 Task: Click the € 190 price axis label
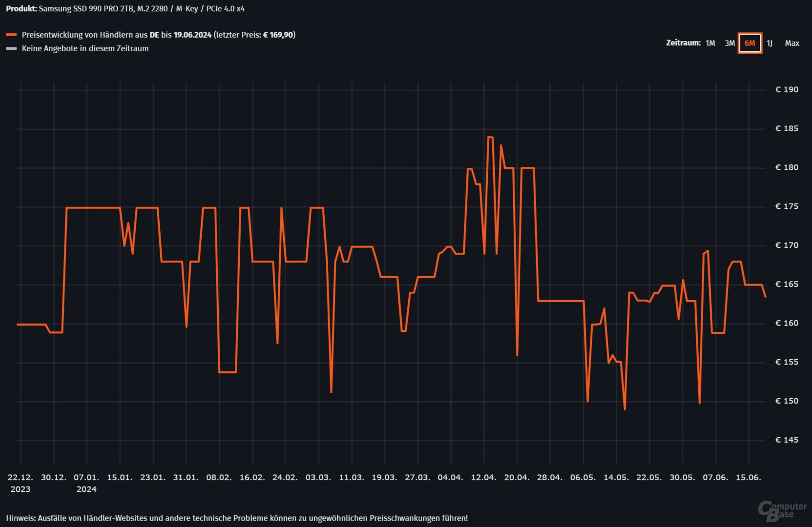pos(787,90)
